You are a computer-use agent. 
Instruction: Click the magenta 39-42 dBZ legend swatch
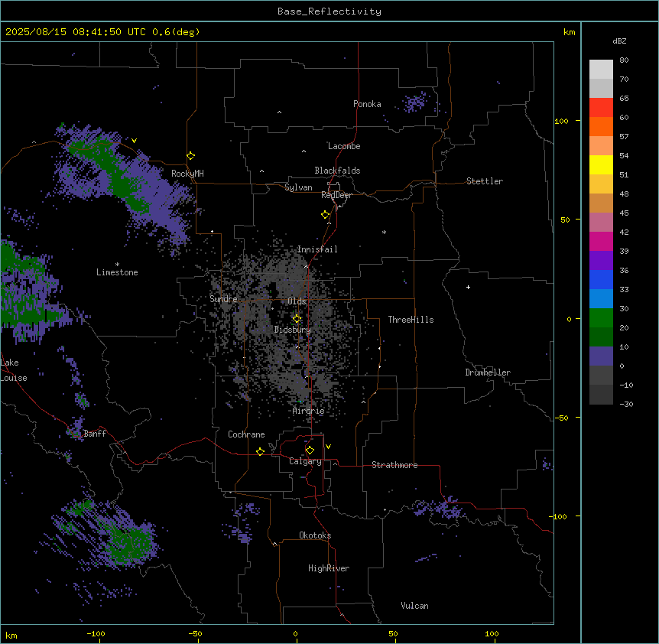point(601,241)
